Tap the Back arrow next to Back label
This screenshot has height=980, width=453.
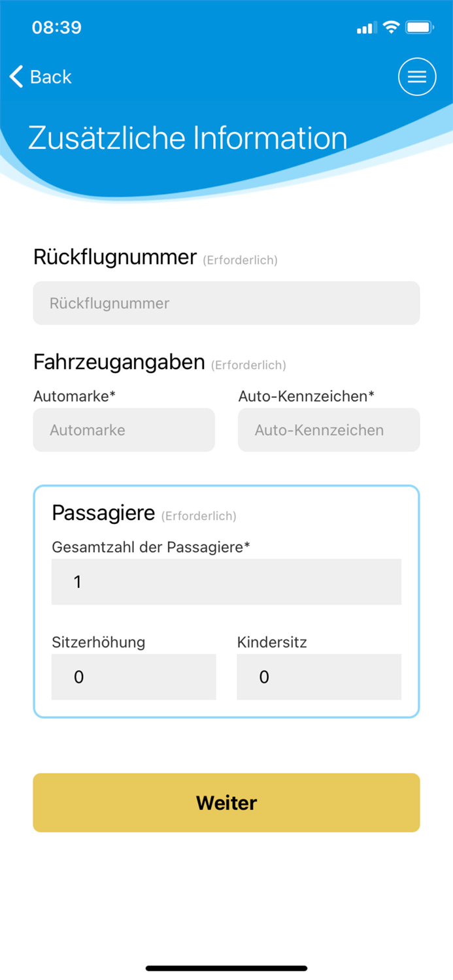(x=16, y=76)
